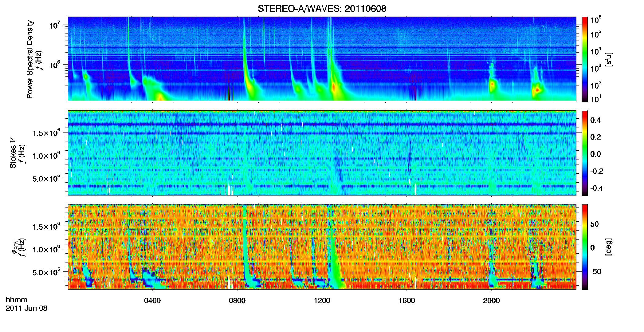Click the time tick label 1600
Image resolution: width=644 pixels, height=332 pixels.
click(x=407, y=301)
